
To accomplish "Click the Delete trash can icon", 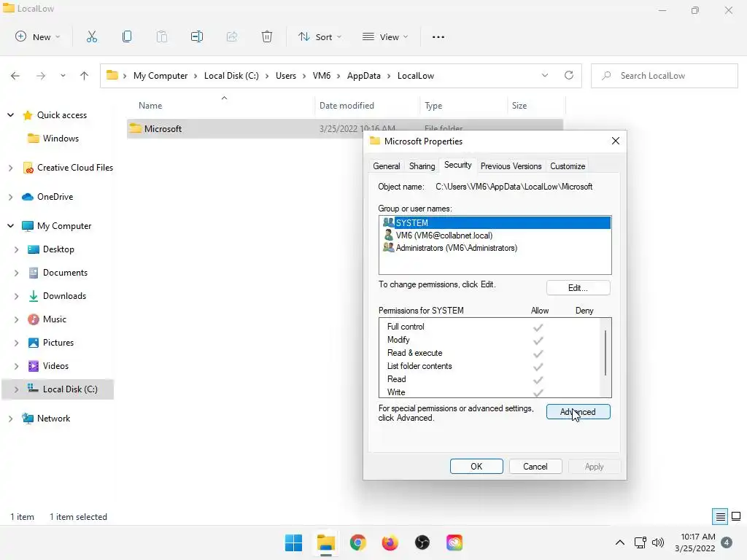I will coord(267,36).
